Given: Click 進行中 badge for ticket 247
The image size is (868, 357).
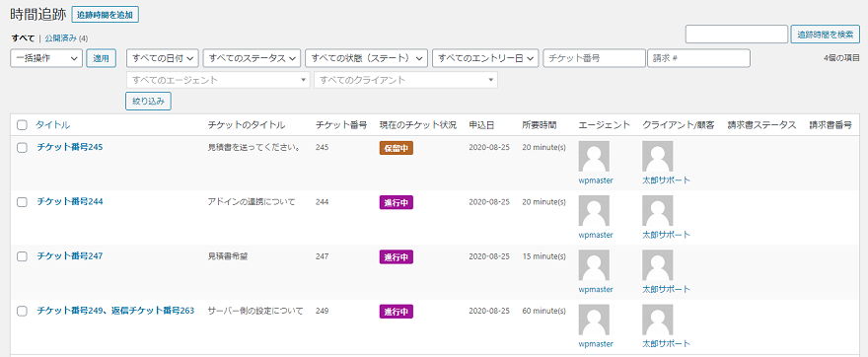Looking at the screenshot, I should click(x=397, y=257).
